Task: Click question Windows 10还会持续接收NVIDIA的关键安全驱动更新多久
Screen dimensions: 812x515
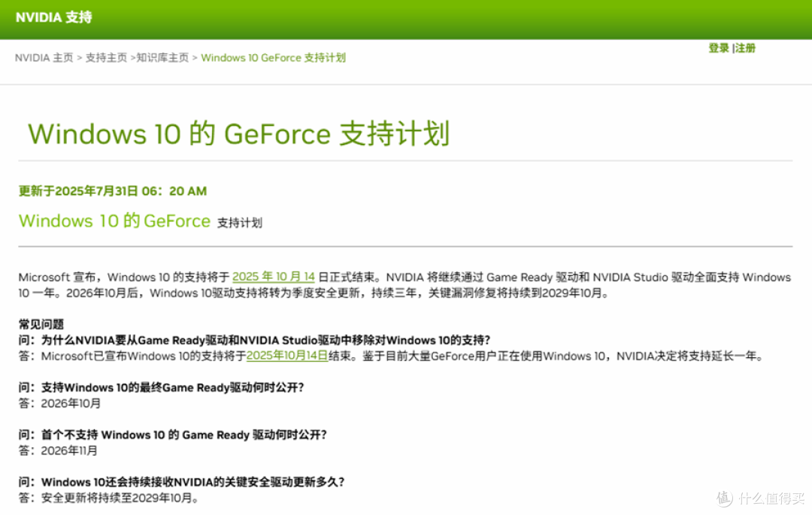Action: click(x=181, y=483)
